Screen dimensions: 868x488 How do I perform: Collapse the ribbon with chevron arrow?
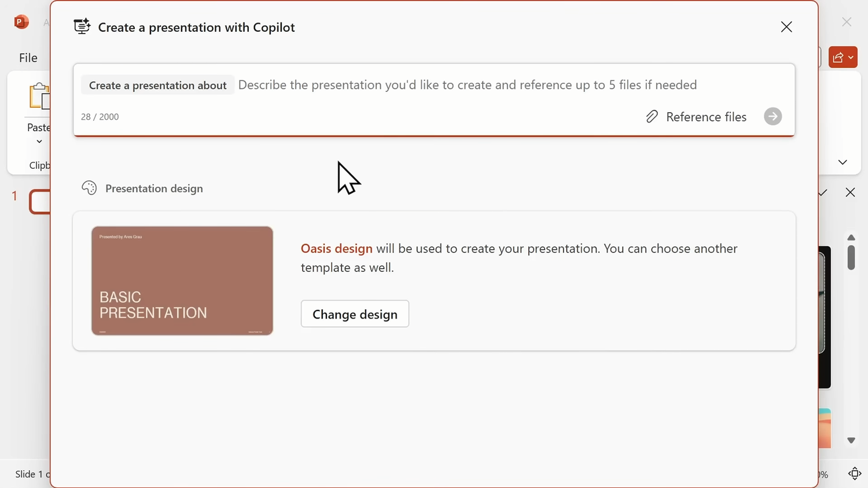pyautogui.click(x=843, y=162)
